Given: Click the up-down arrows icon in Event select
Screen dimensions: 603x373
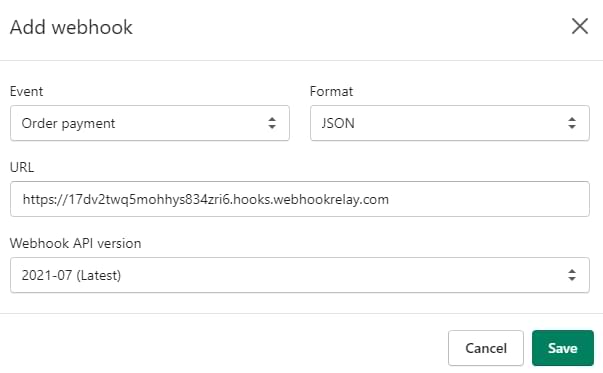Looking at the screenshot, I should click(x=272, y=123).
